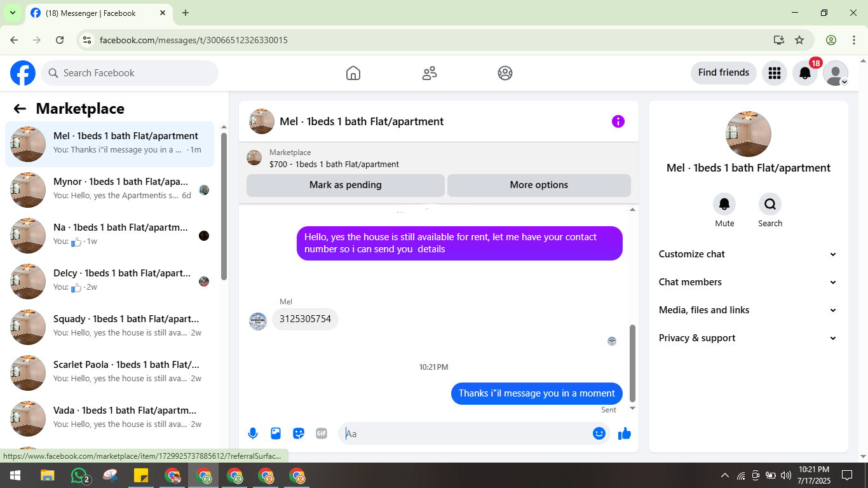The height and width of the screenshot is (488, 868).
Task: Click Mark as pending button
Action: point(346,185)
